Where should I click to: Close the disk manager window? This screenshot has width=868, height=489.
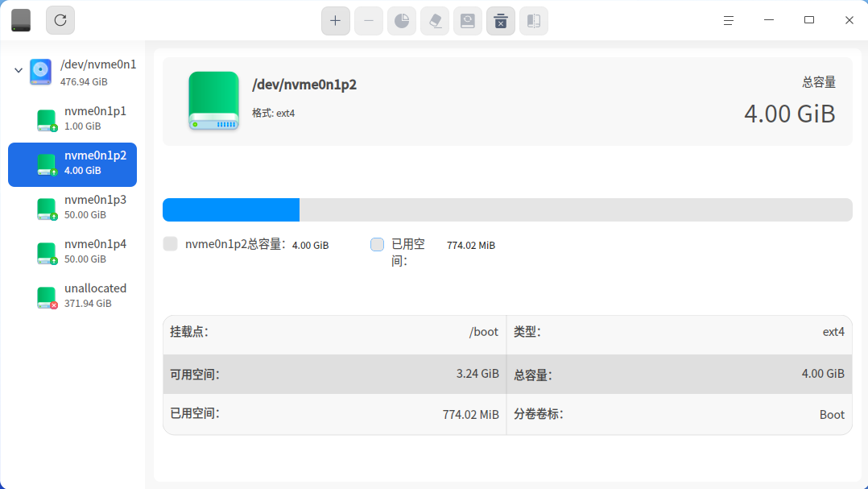click(x=849, y=20)
